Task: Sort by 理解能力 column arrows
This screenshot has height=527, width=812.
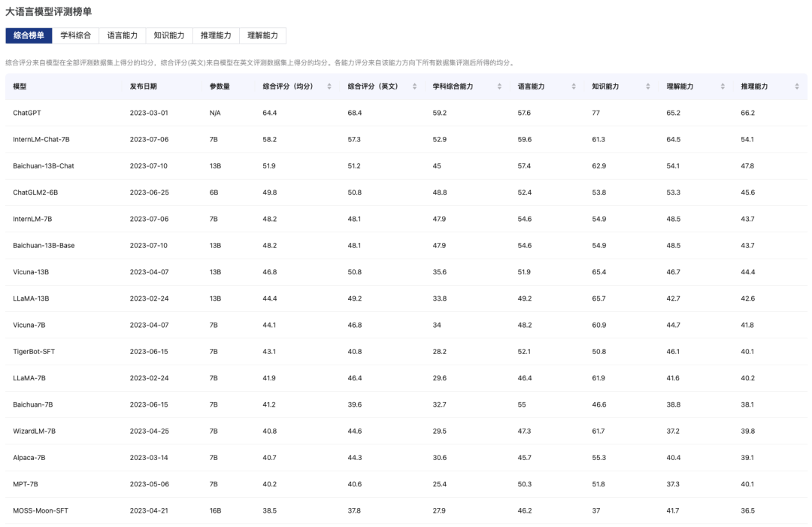Action: click(723, 86)
